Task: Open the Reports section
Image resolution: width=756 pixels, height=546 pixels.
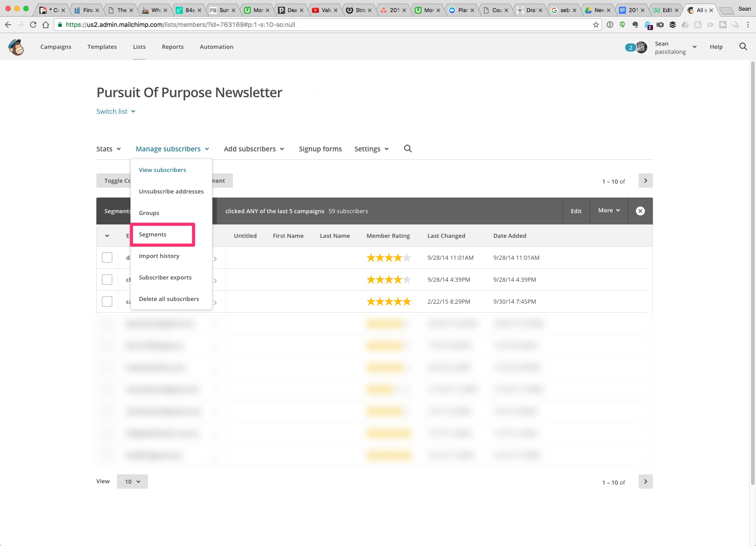Action: tap(173, 47)
